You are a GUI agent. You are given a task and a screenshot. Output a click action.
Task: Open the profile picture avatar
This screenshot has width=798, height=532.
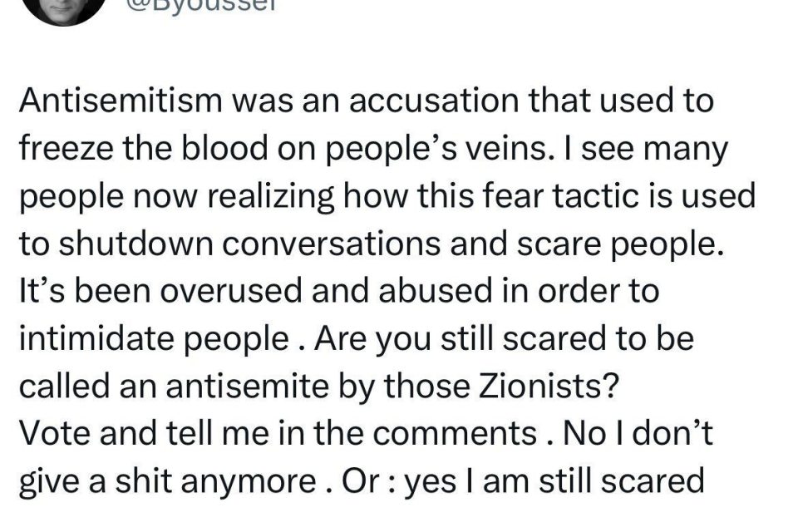tap(64, 10)
